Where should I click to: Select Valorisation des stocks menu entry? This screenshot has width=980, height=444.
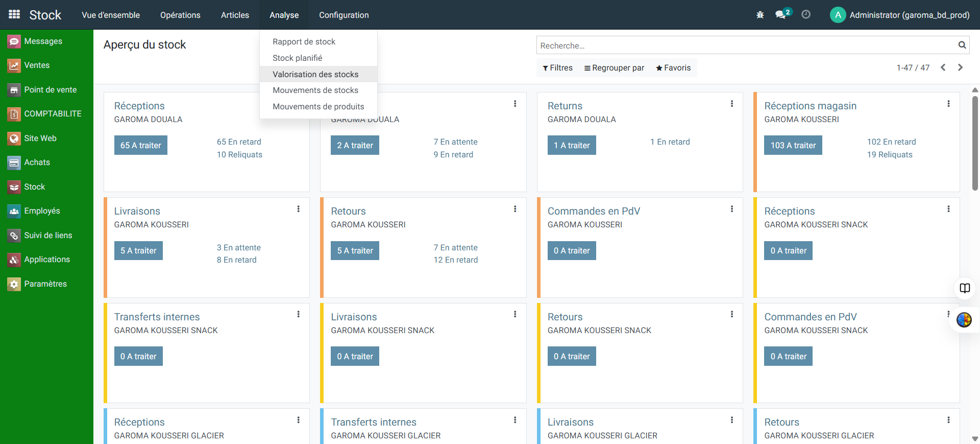coord(315,74)
